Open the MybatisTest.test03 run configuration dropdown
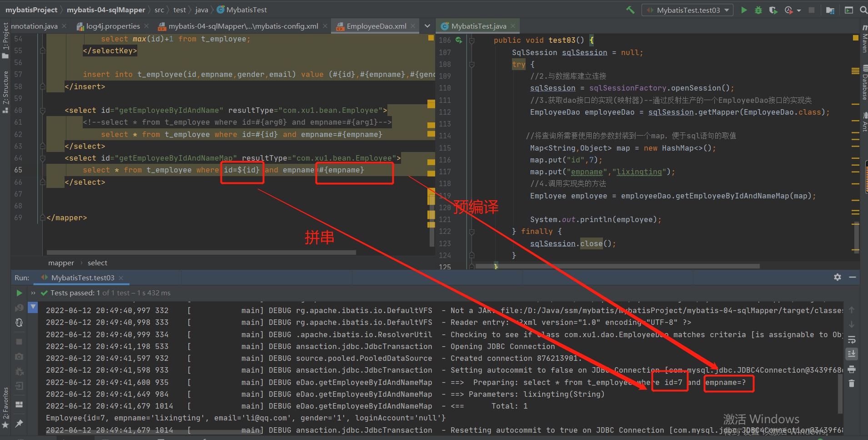Screen dimensions: 868x440 tap(687, 10)
